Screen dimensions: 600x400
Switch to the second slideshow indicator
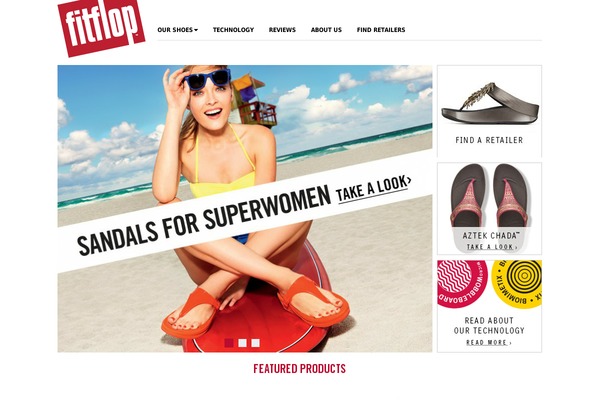[x=242, y=343]
